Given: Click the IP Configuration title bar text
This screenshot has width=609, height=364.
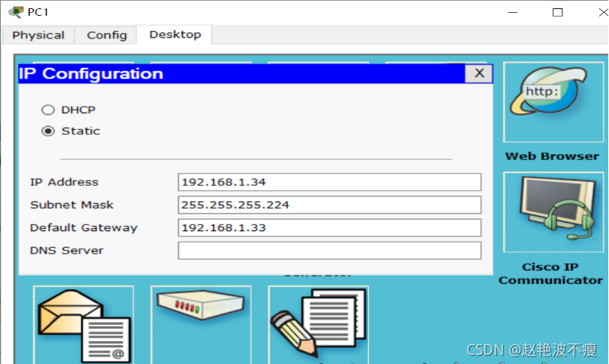Looking at the screenshot, I should pos(91,74).
